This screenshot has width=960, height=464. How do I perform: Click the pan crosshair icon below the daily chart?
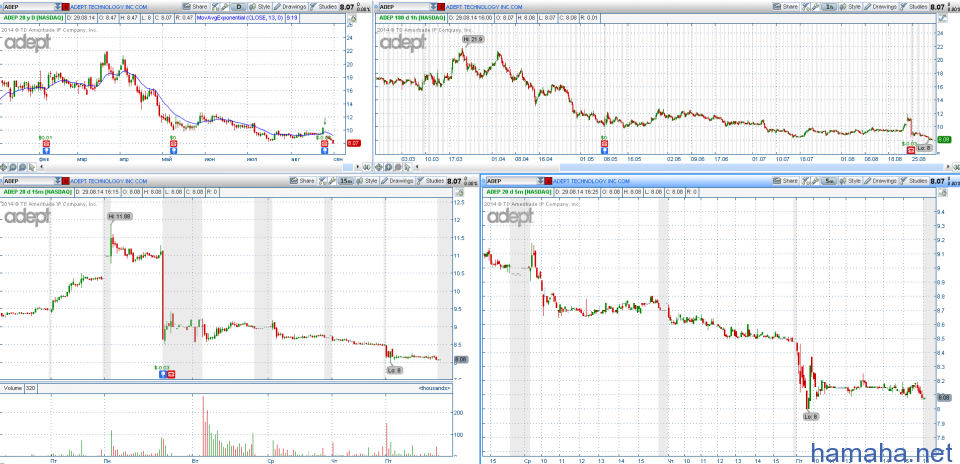coord(3,167)
